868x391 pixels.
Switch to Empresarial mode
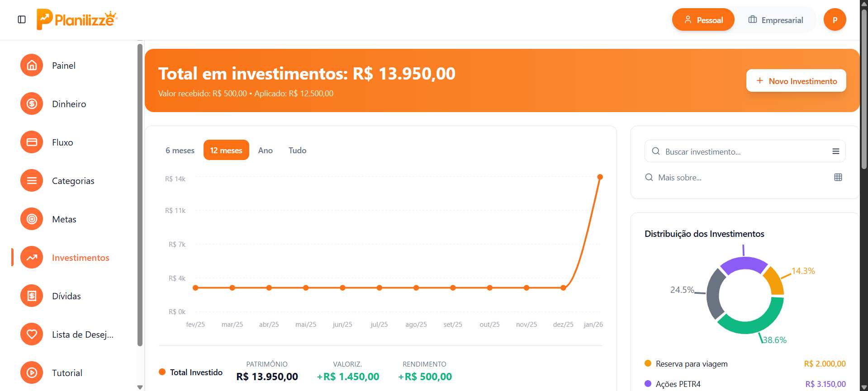coord(776,20)
